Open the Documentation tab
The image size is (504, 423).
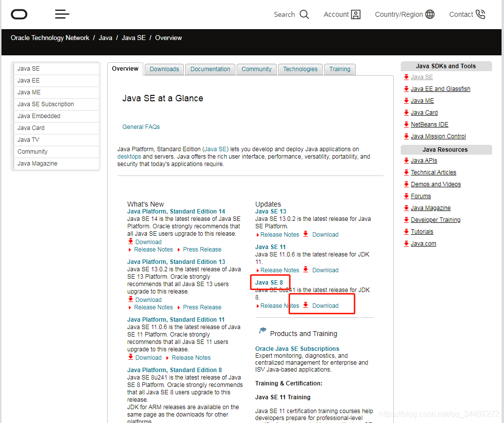[x=210, y=69]
